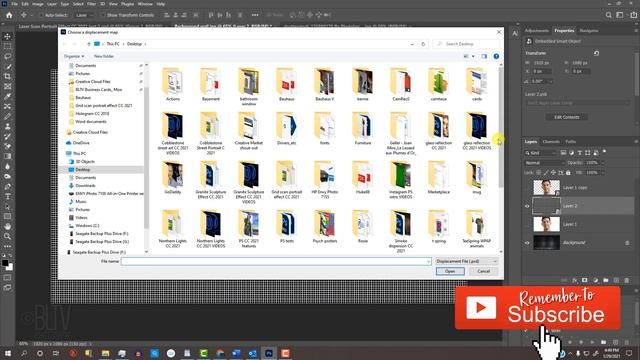Switch to the Adjustments tab

coord(536,31)
